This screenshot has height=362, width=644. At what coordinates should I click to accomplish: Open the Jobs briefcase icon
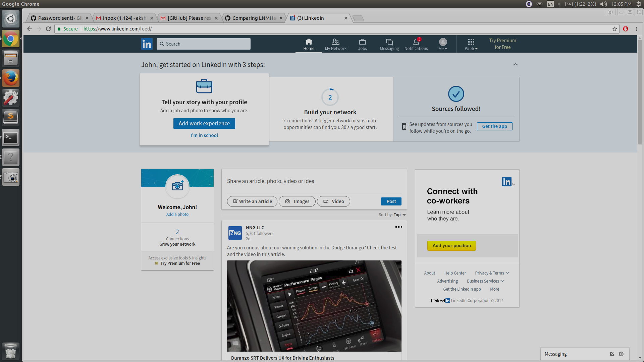[x=362, y=42]
